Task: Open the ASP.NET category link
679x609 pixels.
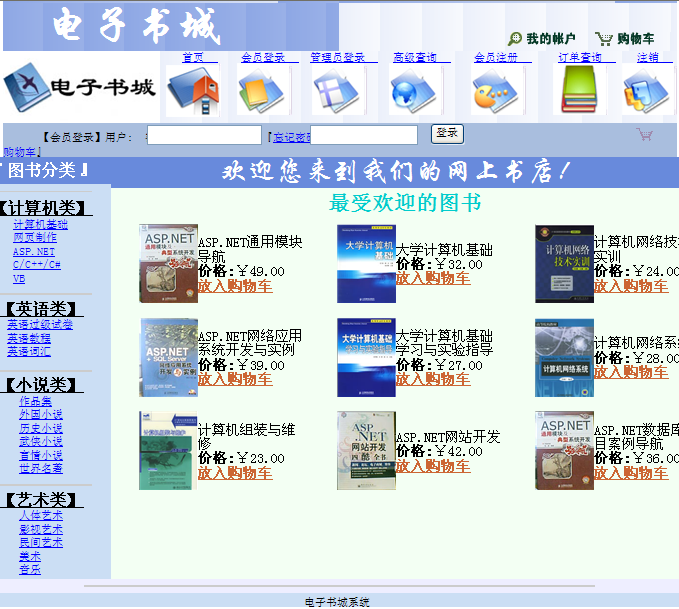Action: 34,252
